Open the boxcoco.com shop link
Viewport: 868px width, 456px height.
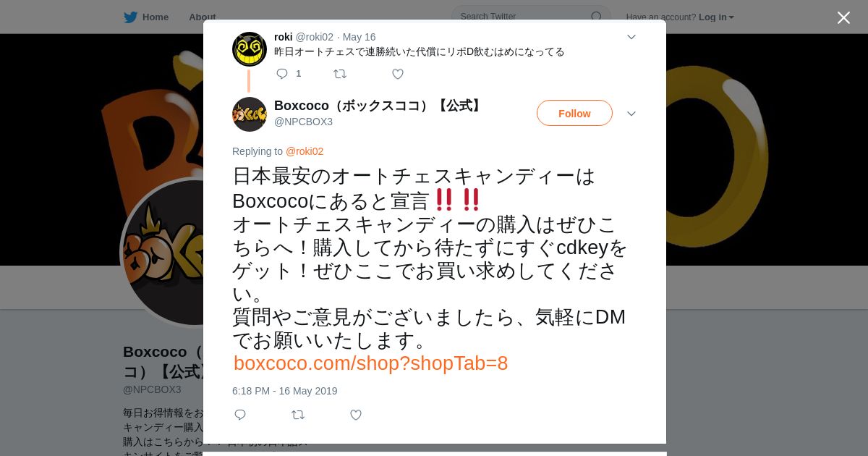coord(370,363)
